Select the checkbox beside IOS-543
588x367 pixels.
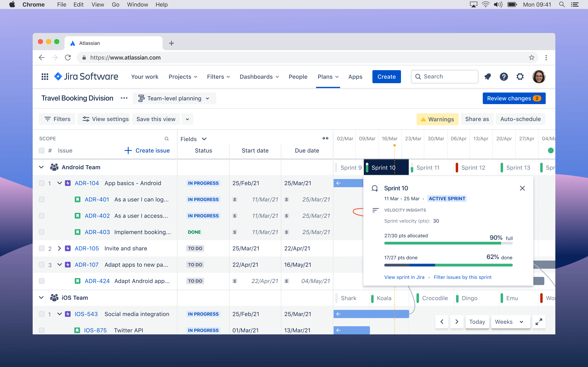pos(42,314)
